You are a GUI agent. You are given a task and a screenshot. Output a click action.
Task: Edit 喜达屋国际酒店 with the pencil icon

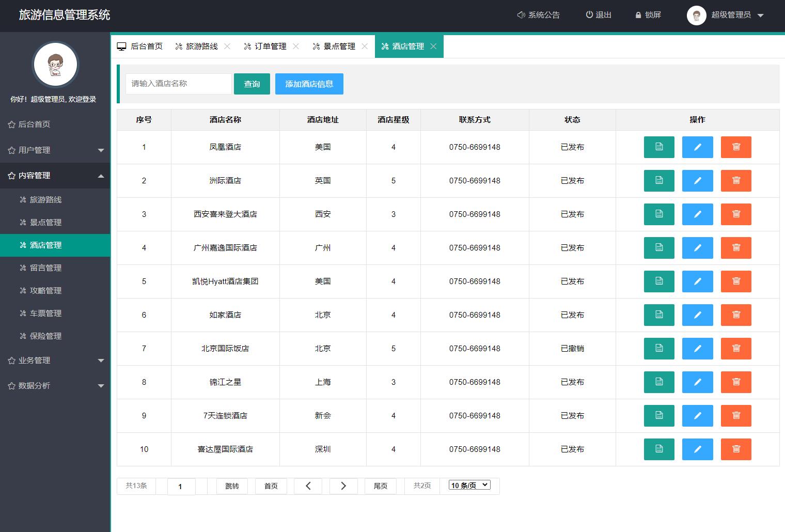click(697, 449)
